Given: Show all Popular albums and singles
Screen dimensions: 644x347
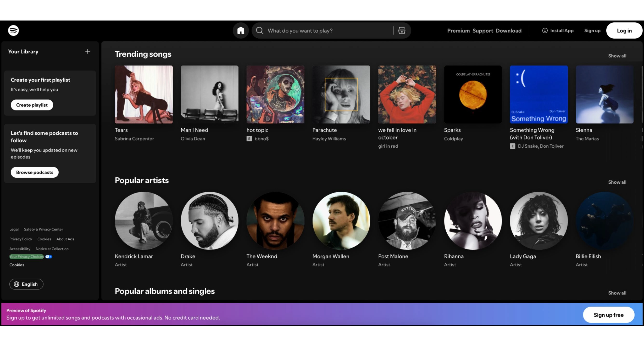Looking at the screenshot, I should pyautogui.click(x=617, y=293).
